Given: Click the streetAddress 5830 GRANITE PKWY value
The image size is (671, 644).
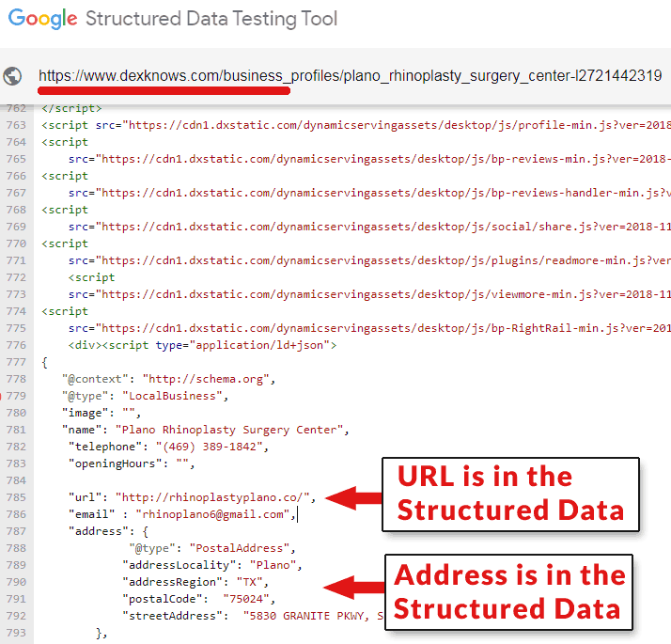Looking at the screenshot, I should [310, 616].
